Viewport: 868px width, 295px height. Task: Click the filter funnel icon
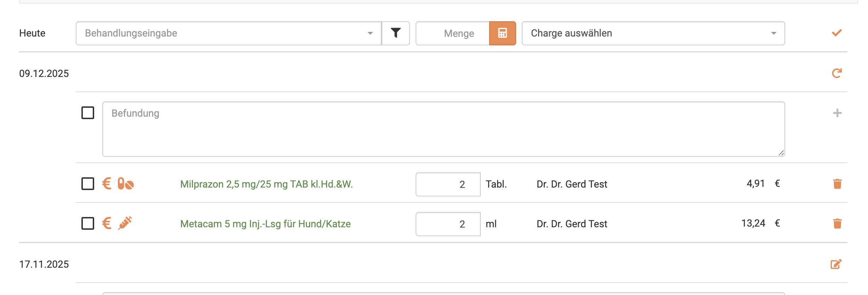tap(395, 33)
